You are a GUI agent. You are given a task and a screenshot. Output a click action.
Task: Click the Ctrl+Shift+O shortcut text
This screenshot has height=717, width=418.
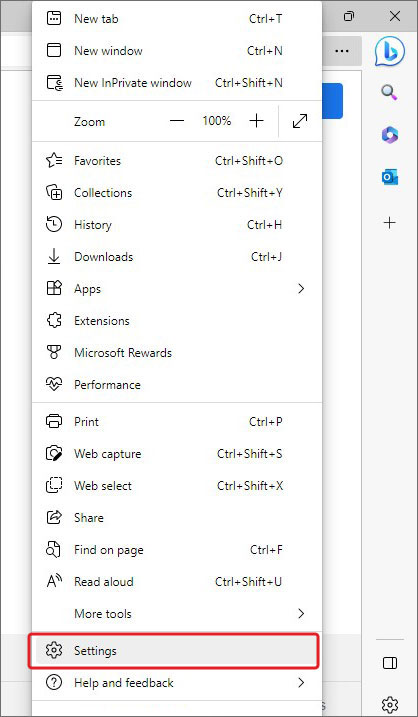click(x=249, y=161)
